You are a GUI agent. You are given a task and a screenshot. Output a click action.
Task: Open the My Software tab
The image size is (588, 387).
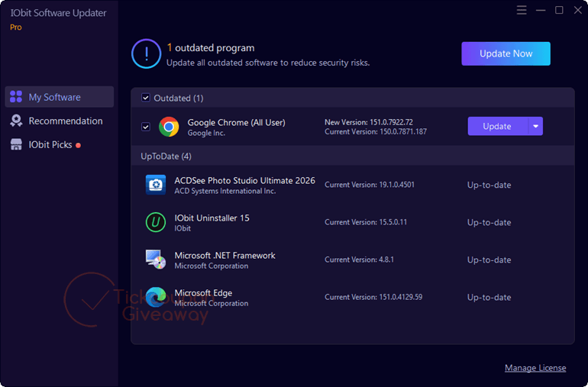(60, 97)
